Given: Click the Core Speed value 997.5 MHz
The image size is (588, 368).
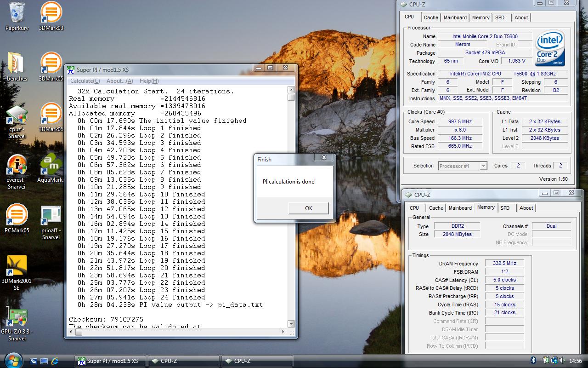Looking at the screenshot, I should [x=460, y=121].
